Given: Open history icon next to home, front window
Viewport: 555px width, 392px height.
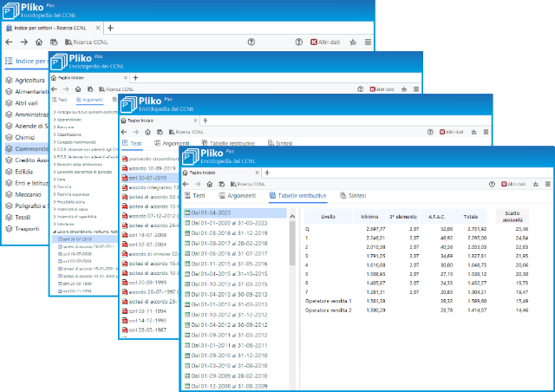Looking at the screenshot, I should click(x=222, y=184).
